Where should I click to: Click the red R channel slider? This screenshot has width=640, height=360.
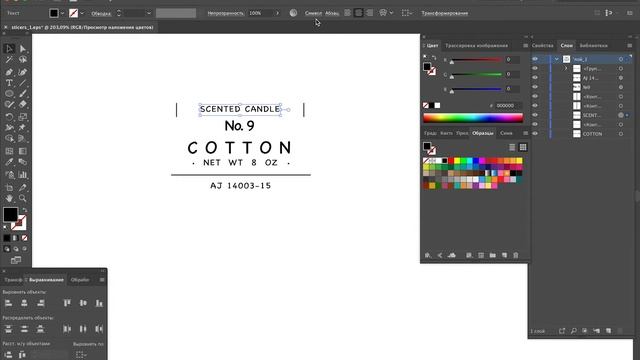click(x=476, y=60)
